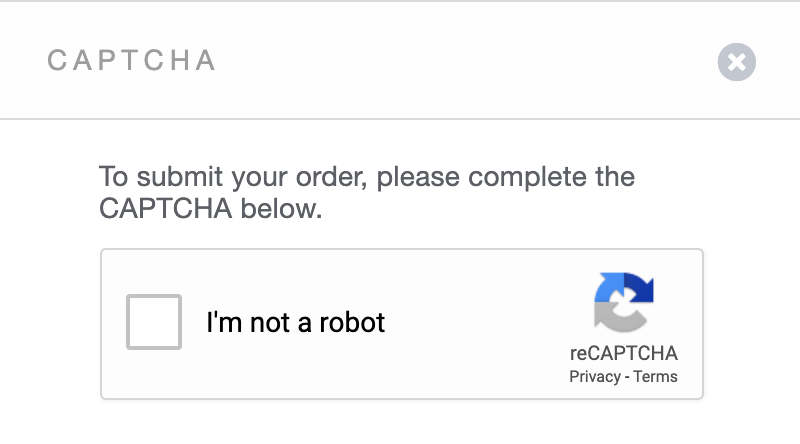Screen dimensions: 800x444
Task: Dismiss the dialog using the gray circle X
Action: point(737,63)
